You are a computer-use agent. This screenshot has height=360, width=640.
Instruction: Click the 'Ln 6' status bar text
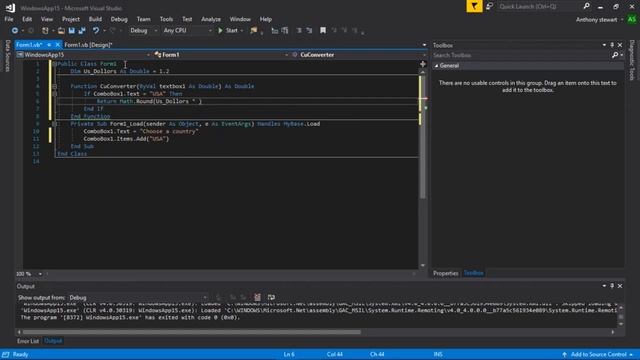pos(289,354)
